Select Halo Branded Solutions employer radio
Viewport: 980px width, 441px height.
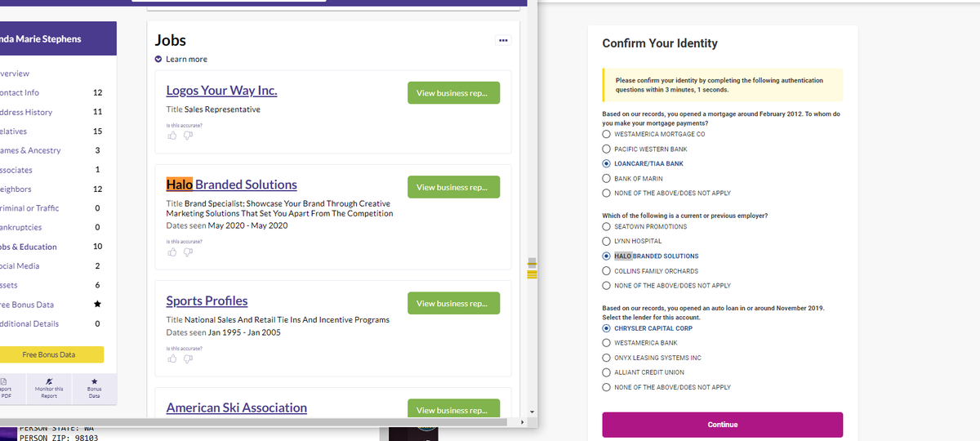point(606,256)
